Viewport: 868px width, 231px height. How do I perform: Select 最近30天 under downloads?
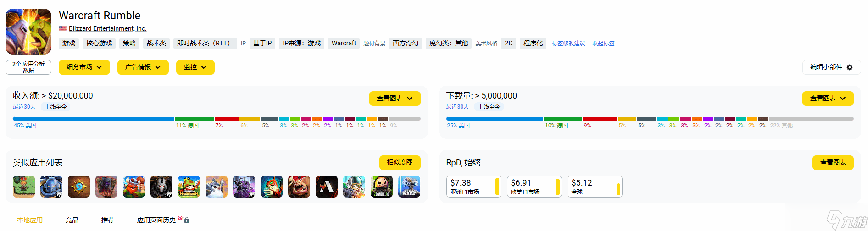point(458,107)
